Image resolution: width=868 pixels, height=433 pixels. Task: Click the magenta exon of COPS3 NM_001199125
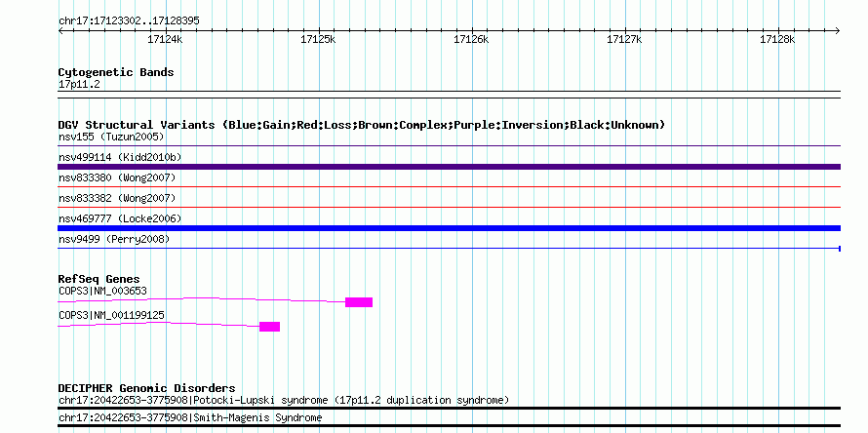click(269, 327)
